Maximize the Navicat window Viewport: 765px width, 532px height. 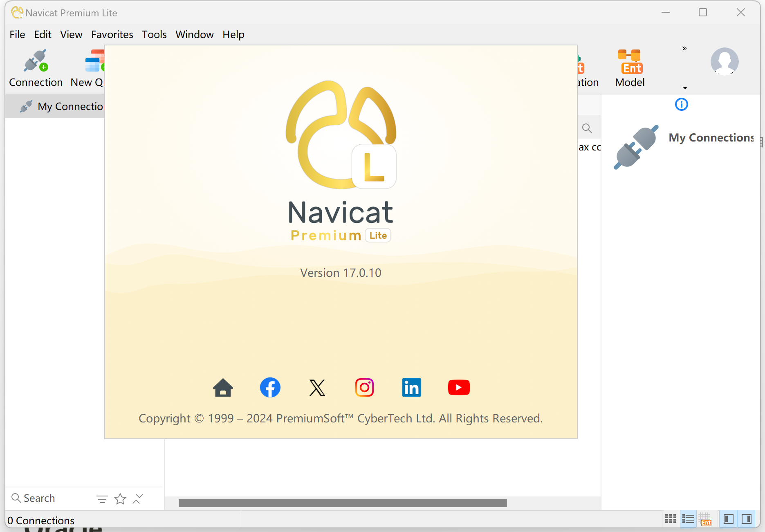tap(703, 13)
